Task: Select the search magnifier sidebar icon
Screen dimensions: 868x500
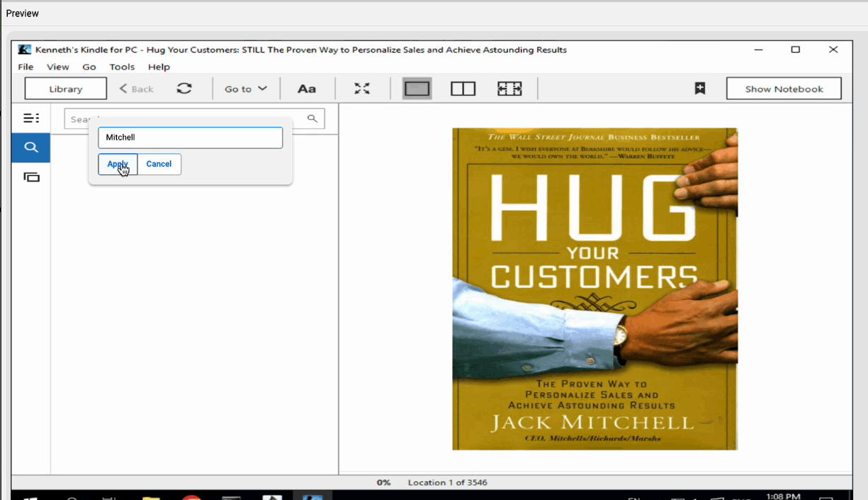Action: [30, 148]
